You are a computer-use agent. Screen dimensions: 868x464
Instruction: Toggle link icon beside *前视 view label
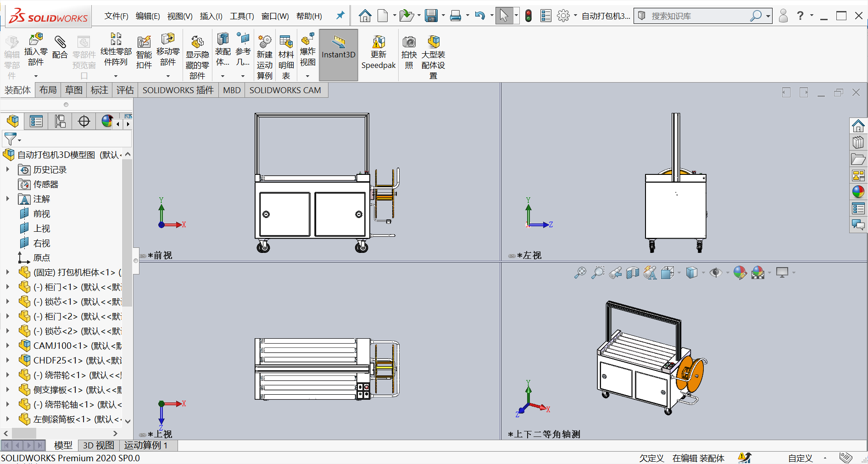tap(143, 256)
